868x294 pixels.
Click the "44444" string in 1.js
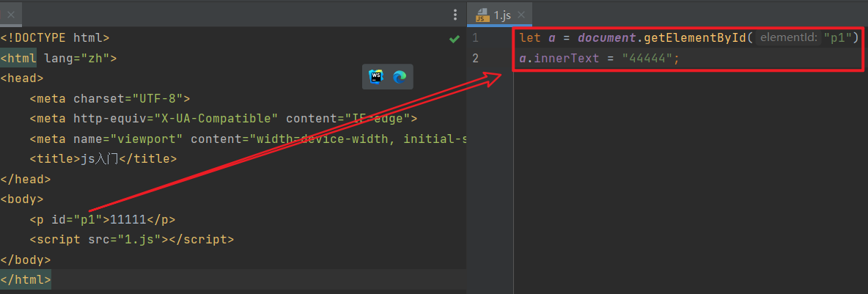point(647,58)
